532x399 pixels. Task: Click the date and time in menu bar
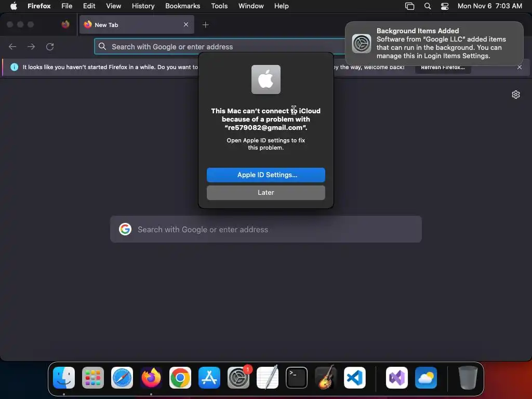coord(489,6)
